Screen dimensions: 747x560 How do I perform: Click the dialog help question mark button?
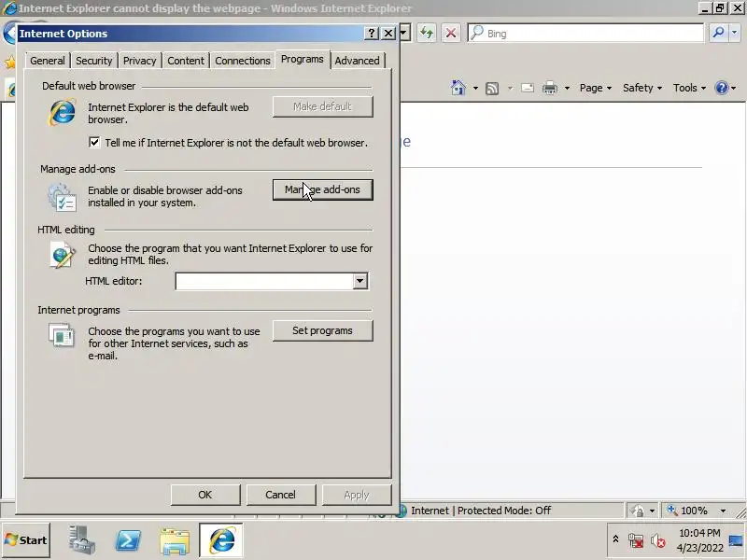click(x=372, y=33)
